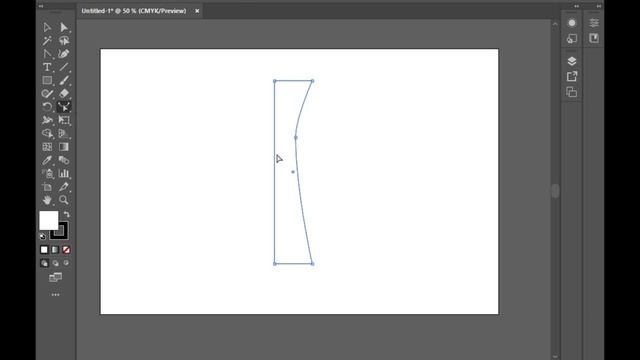
Task: Select the Selection tool black arrow
Action: pos(47,27)
